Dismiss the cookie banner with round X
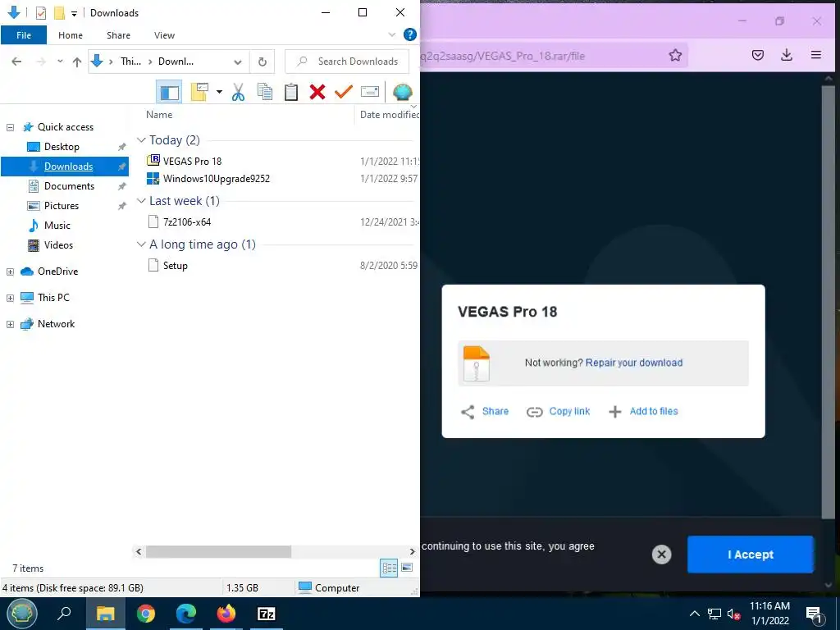 [662, 555]
